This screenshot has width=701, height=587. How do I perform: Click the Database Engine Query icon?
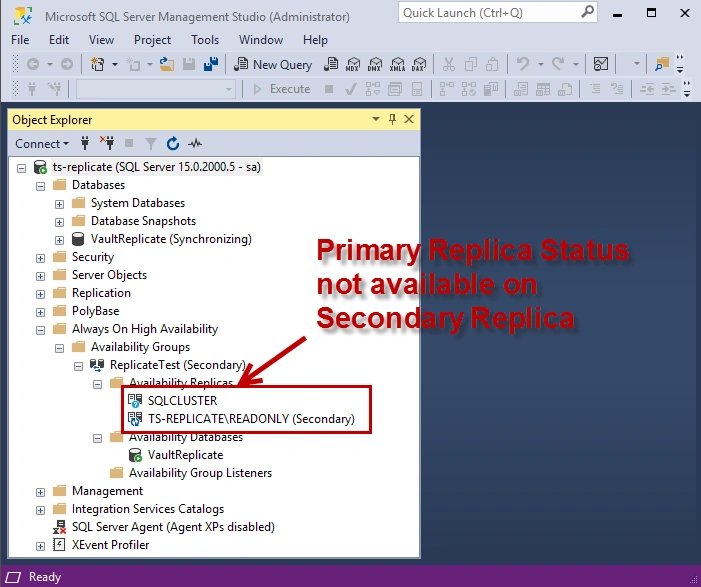click(331, 64)
